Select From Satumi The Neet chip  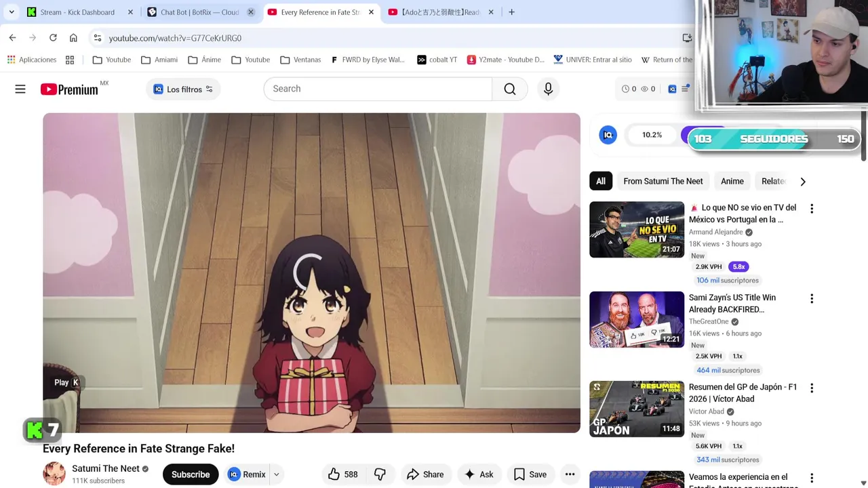tap(663, 181)
